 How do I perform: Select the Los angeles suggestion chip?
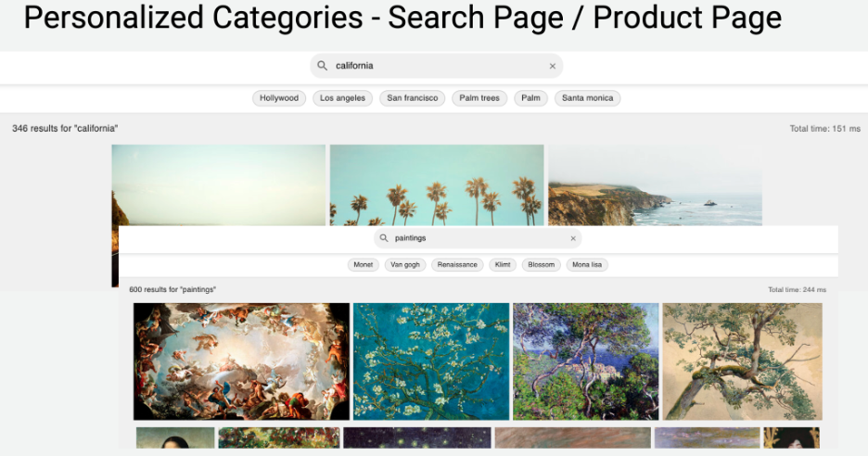click(x=343, y=98)
